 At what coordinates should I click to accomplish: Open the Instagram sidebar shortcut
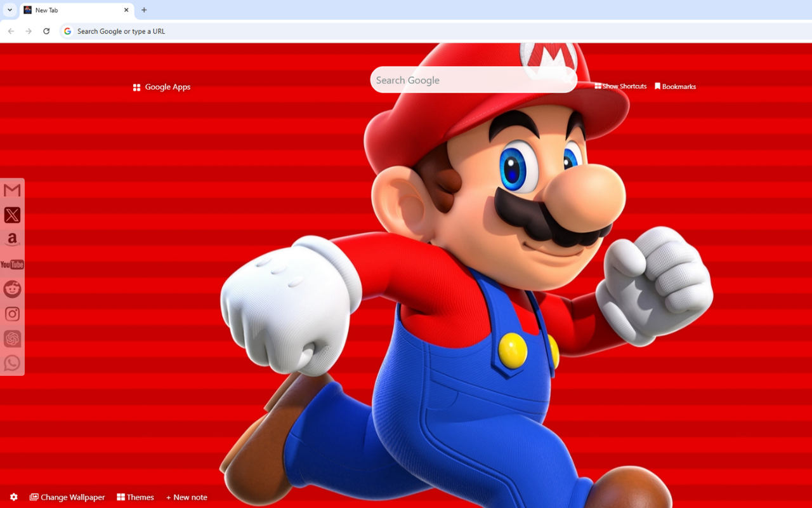[x=12, y=314]
